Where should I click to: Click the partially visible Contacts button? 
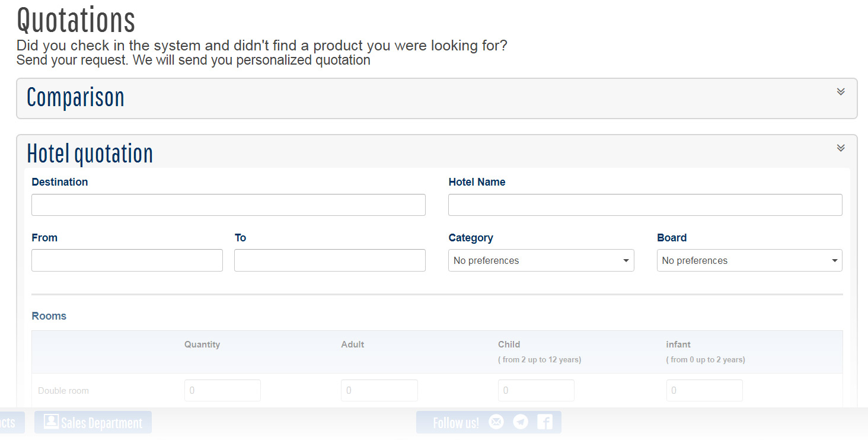point(9,423)
